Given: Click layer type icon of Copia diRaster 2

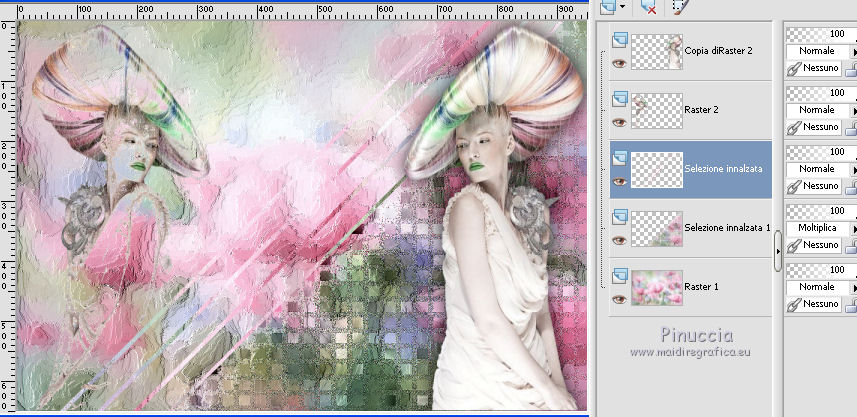Looking at the screenshot, I should pos(620,40).
